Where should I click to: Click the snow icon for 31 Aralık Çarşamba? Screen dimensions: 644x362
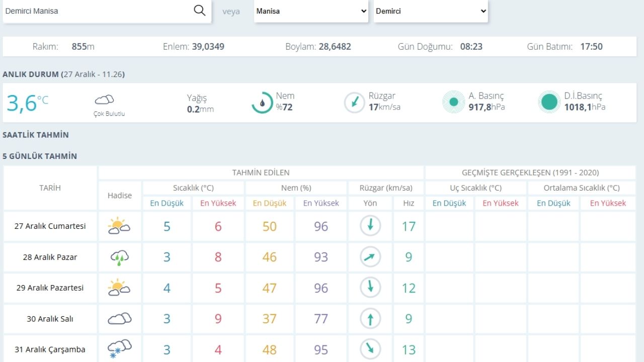click(119, 349)
